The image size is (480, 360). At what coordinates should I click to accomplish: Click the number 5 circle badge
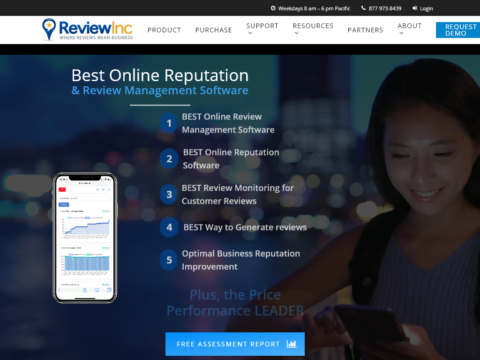pos(169,260)
